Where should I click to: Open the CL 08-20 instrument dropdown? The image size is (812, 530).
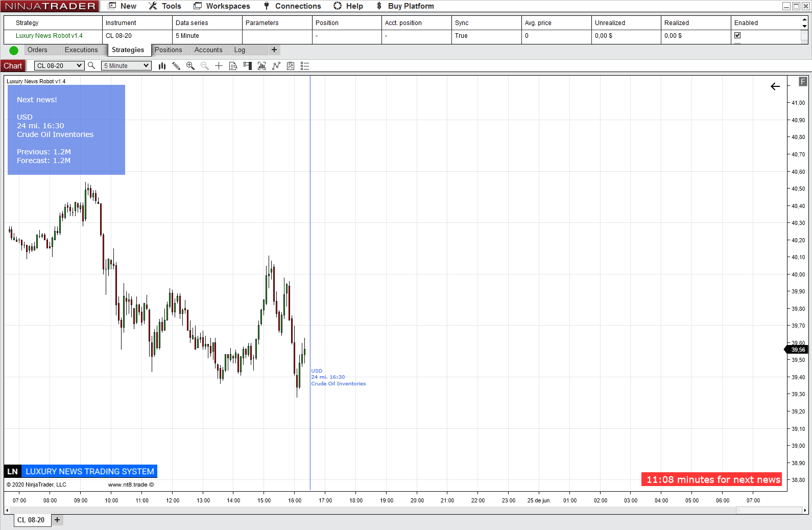coord(59,65)
